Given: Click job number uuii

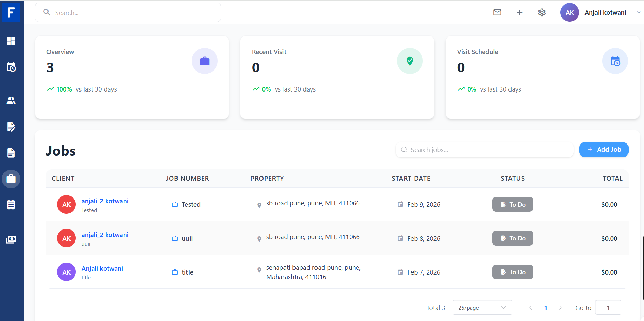Looking at the screenshot, I should (187, 238).
